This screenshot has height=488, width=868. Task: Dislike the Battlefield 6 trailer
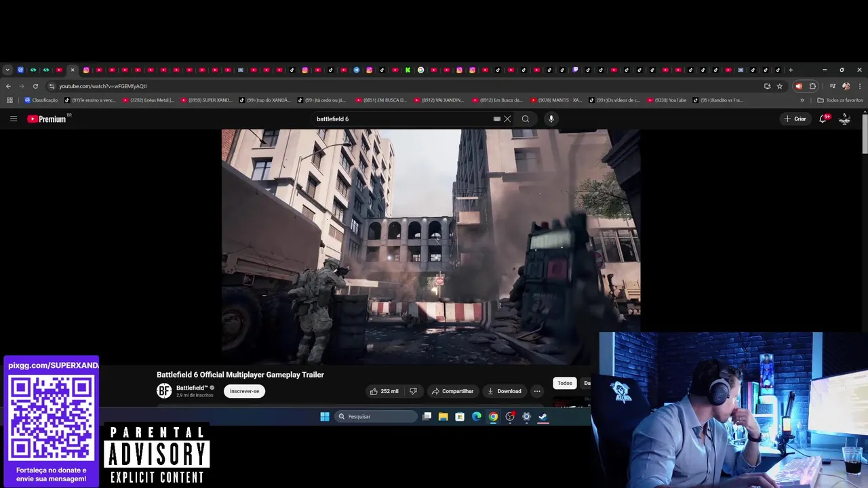pos(413,391)
